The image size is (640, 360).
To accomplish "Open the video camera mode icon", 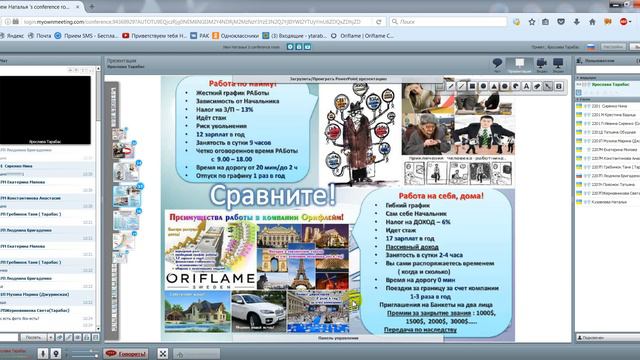I will coord(542,64).
